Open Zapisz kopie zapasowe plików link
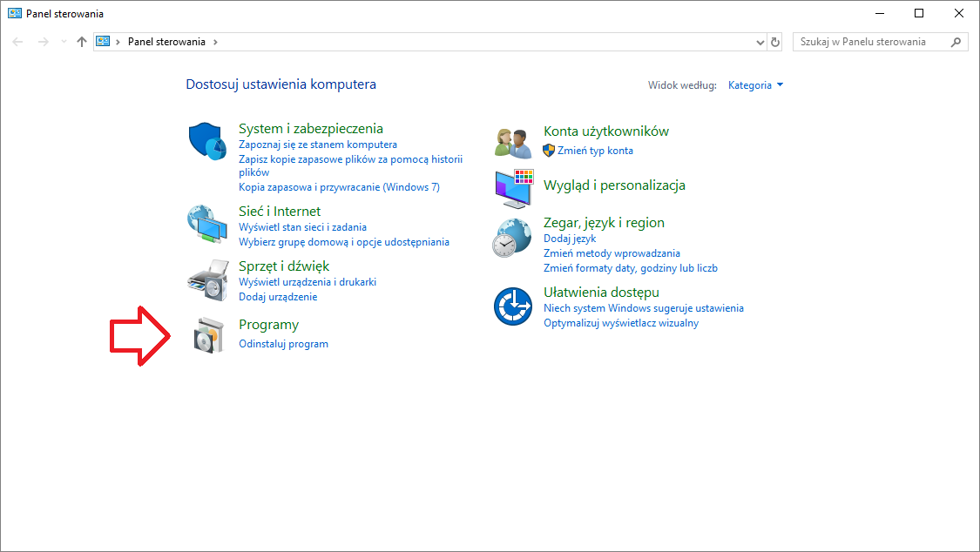This screenshot has height=552, width=980. (x=351, y=165)
